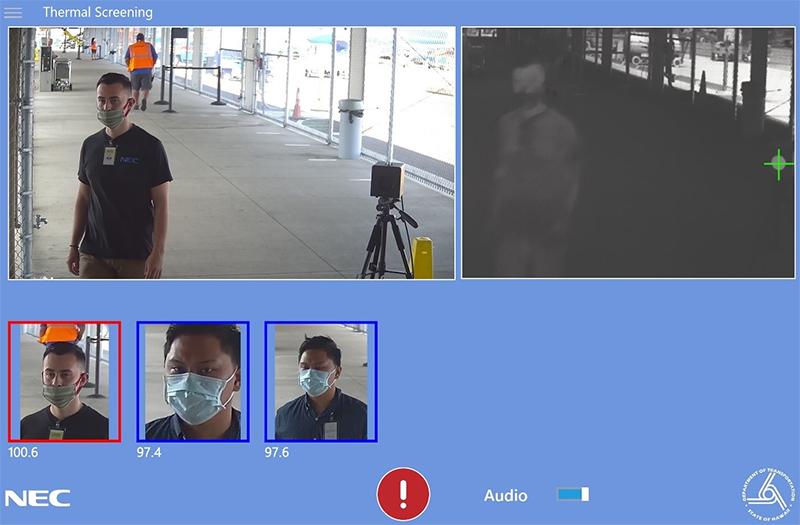The width and height of the screenshot is (800, 525).
Task: Click the thermal camera on the tripod
Action: (386, 181)
